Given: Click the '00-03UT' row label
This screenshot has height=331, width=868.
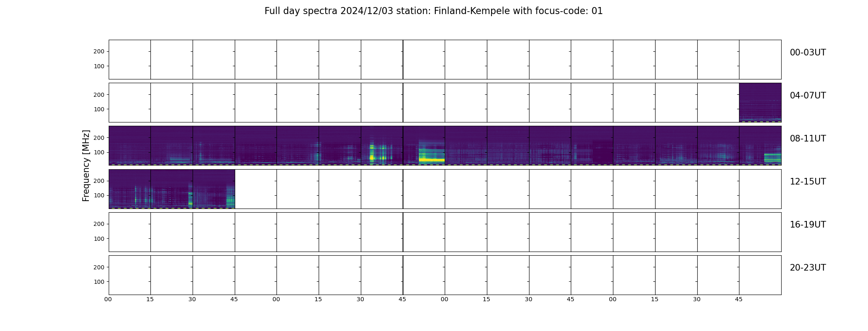Looking at the screenshot, I should pyautogui.click(x=808, y=53).
